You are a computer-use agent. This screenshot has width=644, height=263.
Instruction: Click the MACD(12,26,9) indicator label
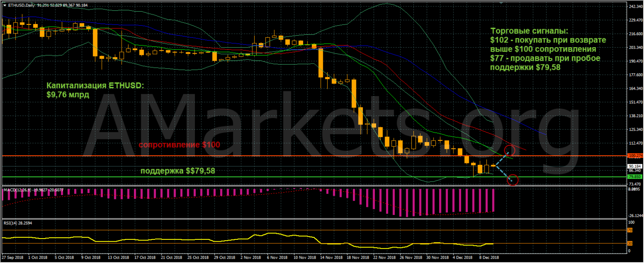point(17,189)
